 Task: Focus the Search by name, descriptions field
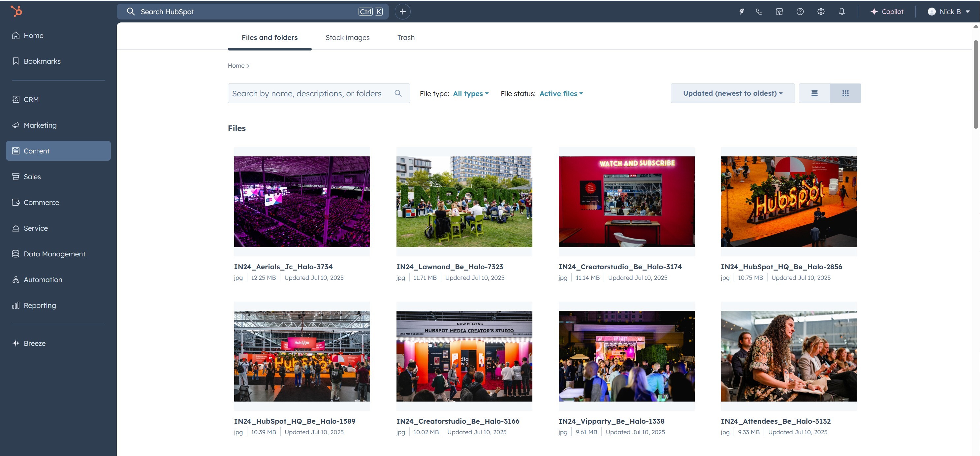coord(318,93)
